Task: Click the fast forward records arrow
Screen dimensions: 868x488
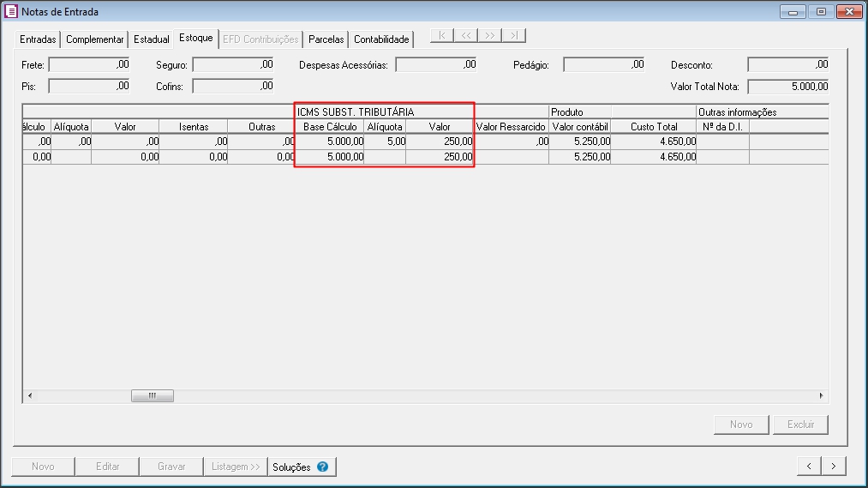Action: [x=490, y=36]
